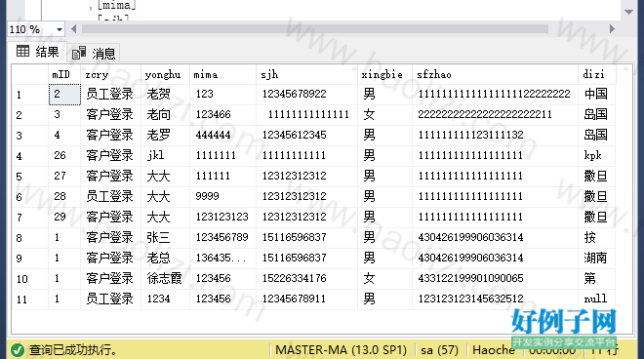This screenshot has height=359, width=644.
Task: Click yonghu cell 1234
Action: (x=166, y=299)
